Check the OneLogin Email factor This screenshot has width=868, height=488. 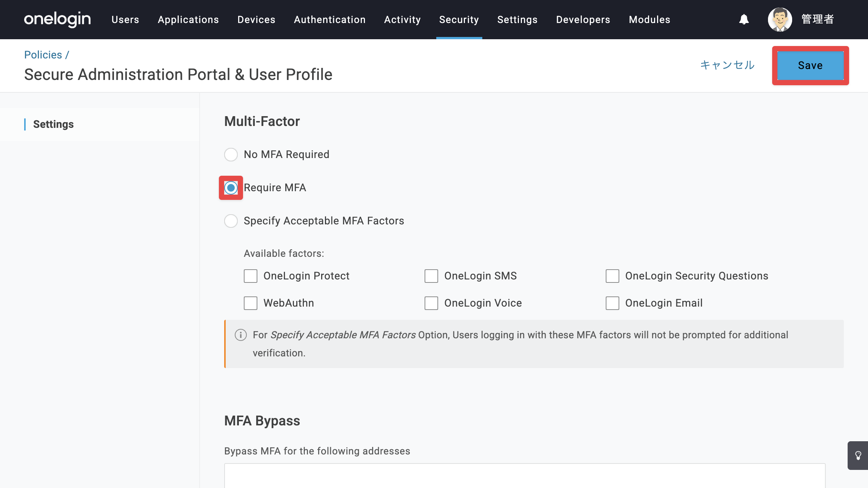point(613,303)
